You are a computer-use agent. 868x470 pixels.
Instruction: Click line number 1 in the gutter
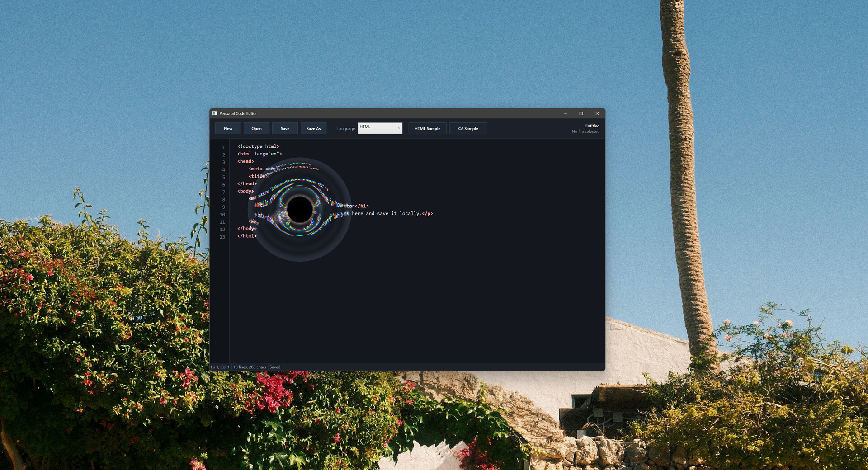(223, 147)
